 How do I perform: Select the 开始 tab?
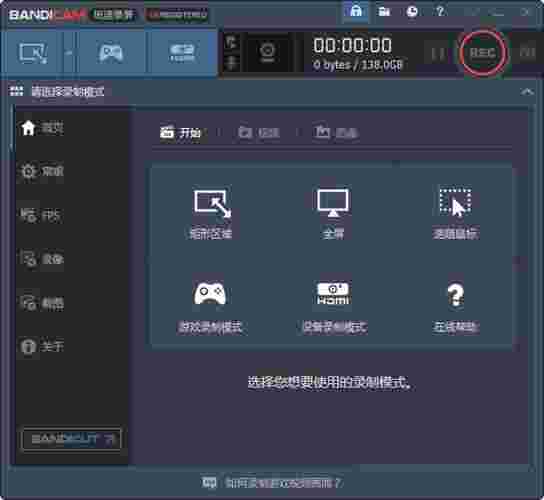pyautogui.click(x=180, y=132)
